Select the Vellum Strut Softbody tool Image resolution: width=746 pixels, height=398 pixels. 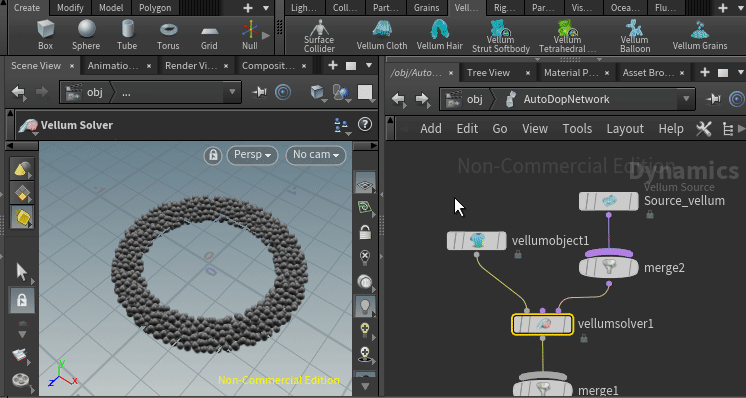click(x=501, y=36)
